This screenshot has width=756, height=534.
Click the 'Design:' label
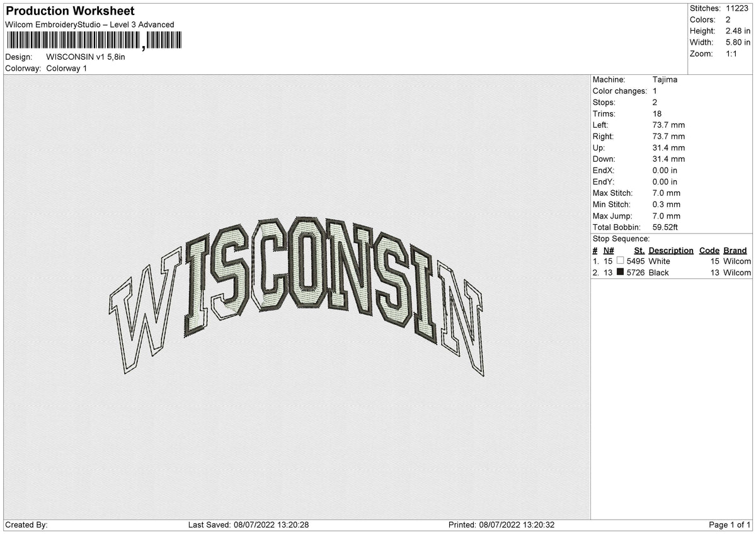pyautogui.click(x=18, y=57)
